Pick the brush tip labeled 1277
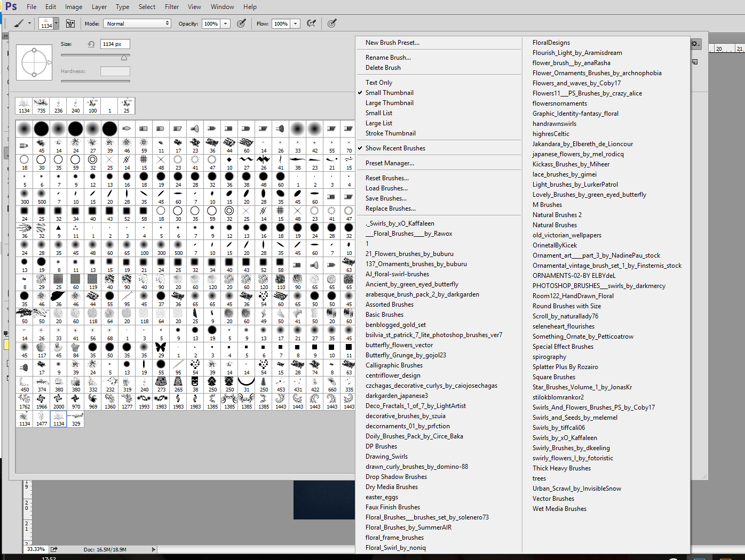Image resolution: width=745 pixels, height=560 pixels. click(x=127, y=402)
